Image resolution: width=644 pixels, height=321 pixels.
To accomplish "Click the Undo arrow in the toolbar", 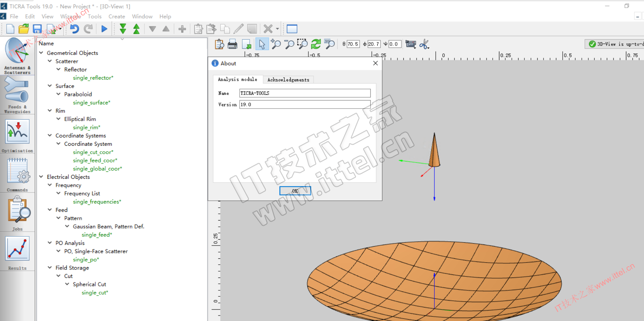I will (x=74, y=29).
